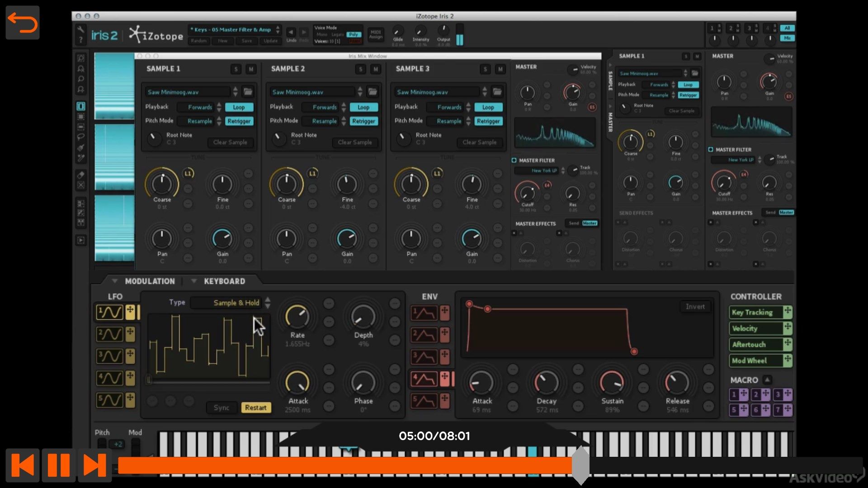Skip to next video track

(94, 465)
